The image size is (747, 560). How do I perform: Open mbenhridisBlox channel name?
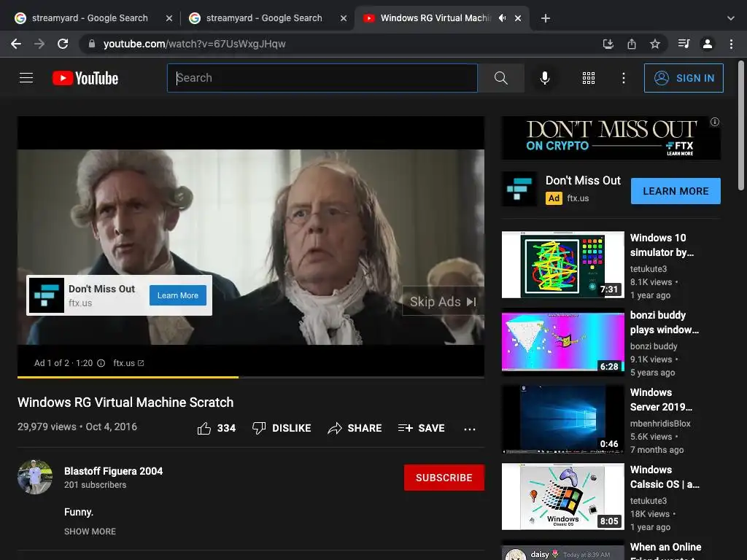click(x=660, y=424)
